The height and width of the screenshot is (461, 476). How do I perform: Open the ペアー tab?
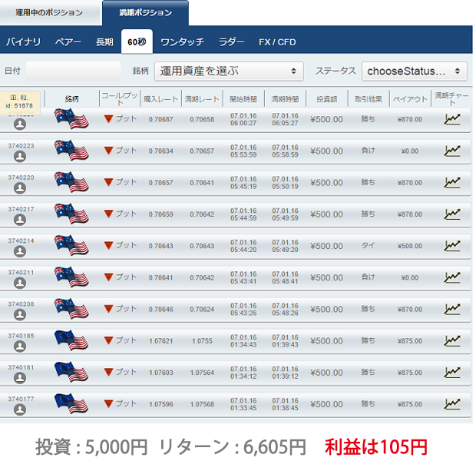(68, 42)
